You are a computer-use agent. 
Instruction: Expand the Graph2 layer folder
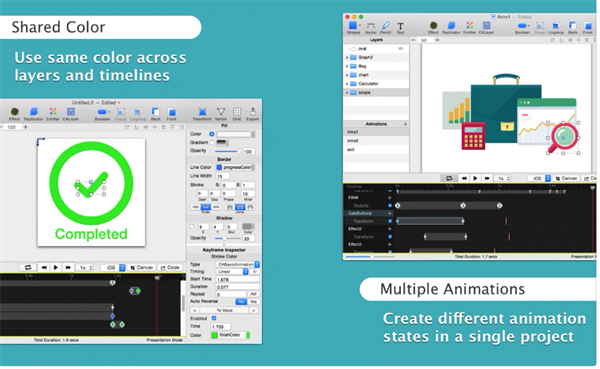(347, 57)
